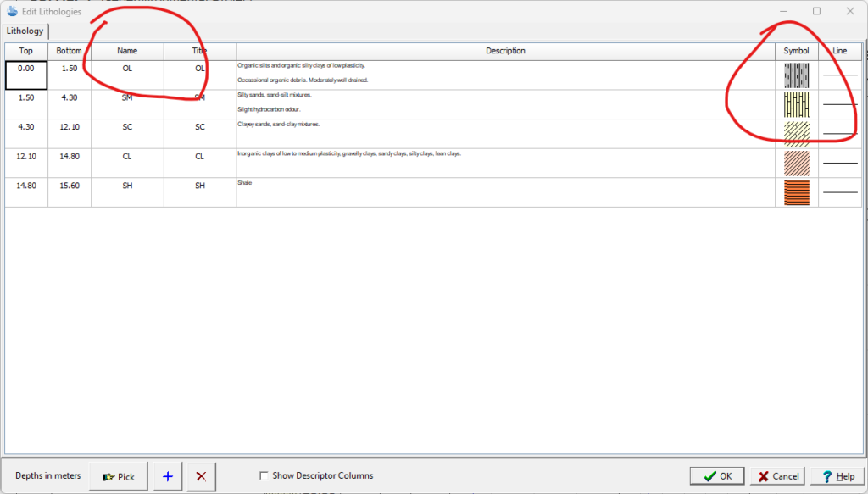Open the SC symbol pattern swatch
Screen dimensions: 868x494
coord(796,134)
